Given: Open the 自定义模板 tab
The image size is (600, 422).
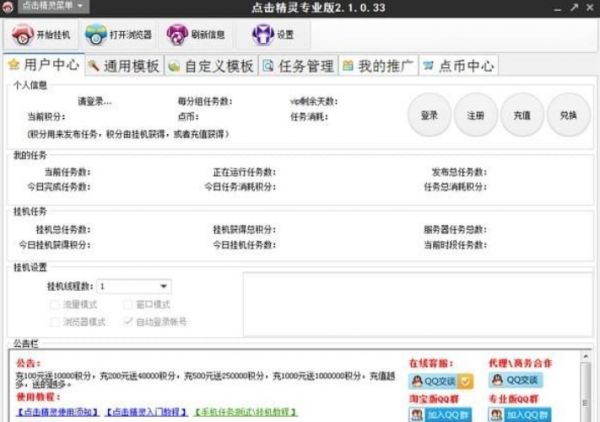Looking at the screenshot, I should click(x=211, y=66).
